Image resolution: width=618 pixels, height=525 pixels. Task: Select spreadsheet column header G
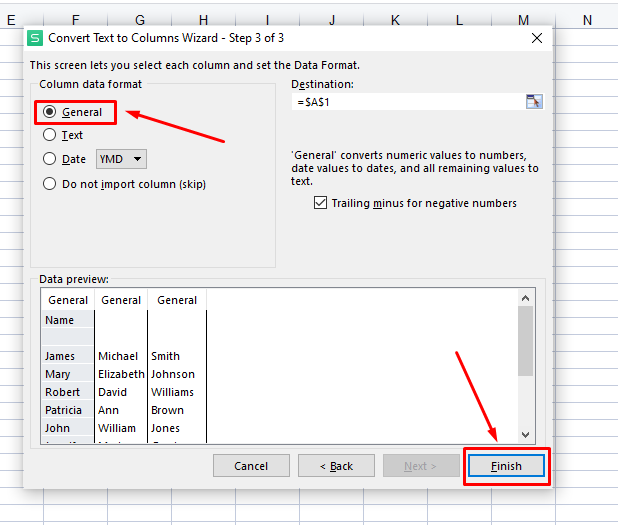click(140, 20)
